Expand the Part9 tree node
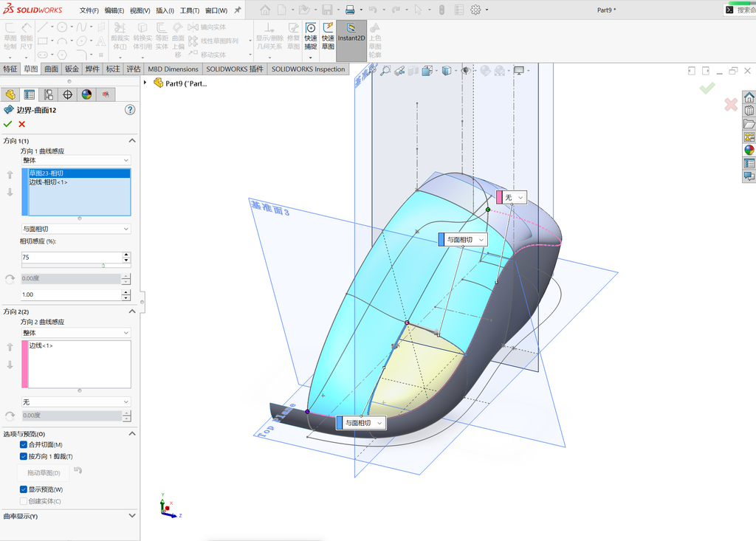The width and height of the screenshot is (756, 541). click(x=145, y=83)
